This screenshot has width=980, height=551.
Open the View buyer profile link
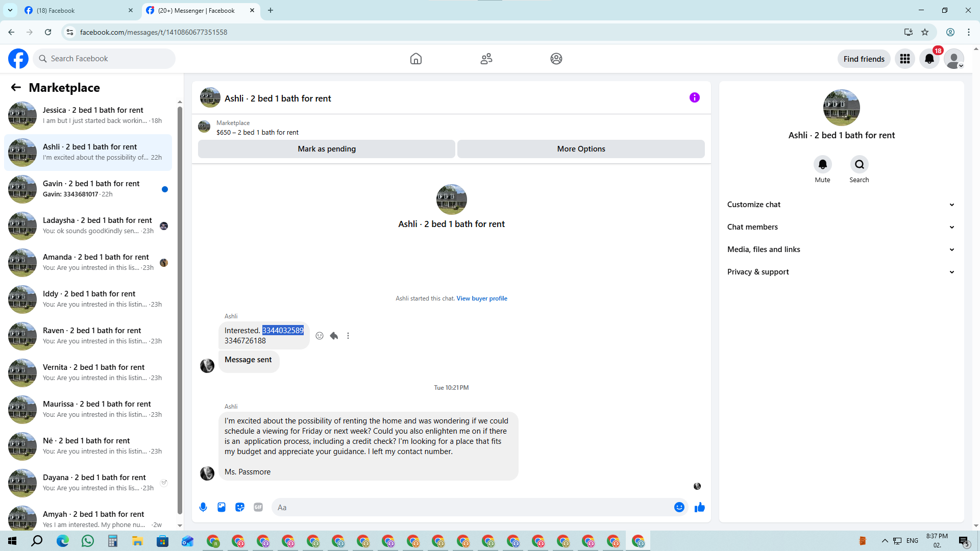tap(481, 298)
